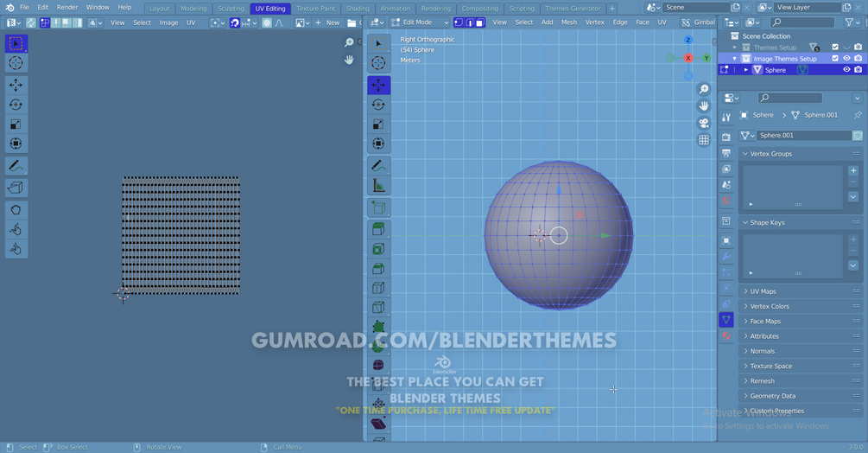The width and height of the screenshot is (868, 453).
Task: Select the Add Cube tool in viewport
Action: click(x=378, y=207)
